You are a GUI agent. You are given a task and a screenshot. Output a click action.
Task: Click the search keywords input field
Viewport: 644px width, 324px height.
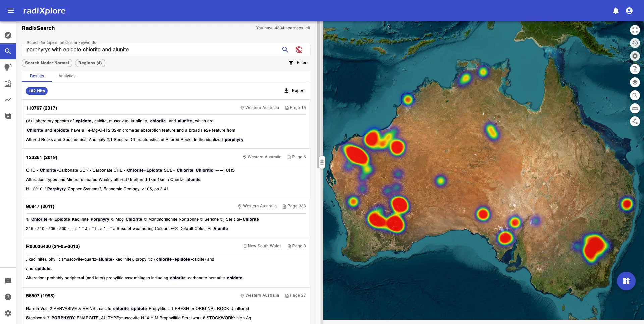tap(151, 50)
